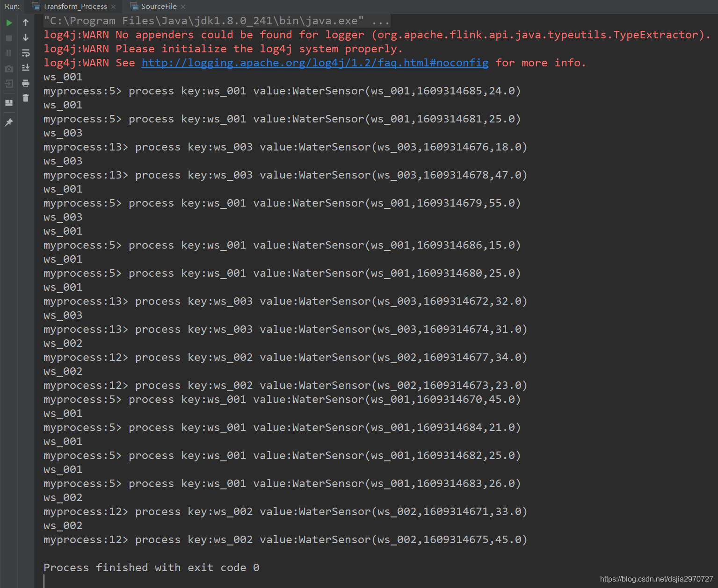Click the line with WaterSensor(ws_002,1609314673,23.0)
The height and width of the screenshot is (588, 718).
tap(285, 385)
